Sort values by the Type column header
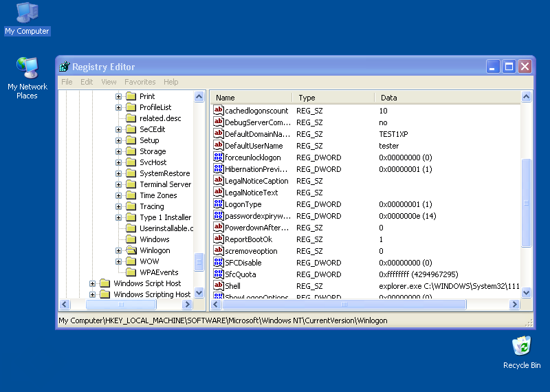This screenshot has height=392, width=550. coord(333,98)
